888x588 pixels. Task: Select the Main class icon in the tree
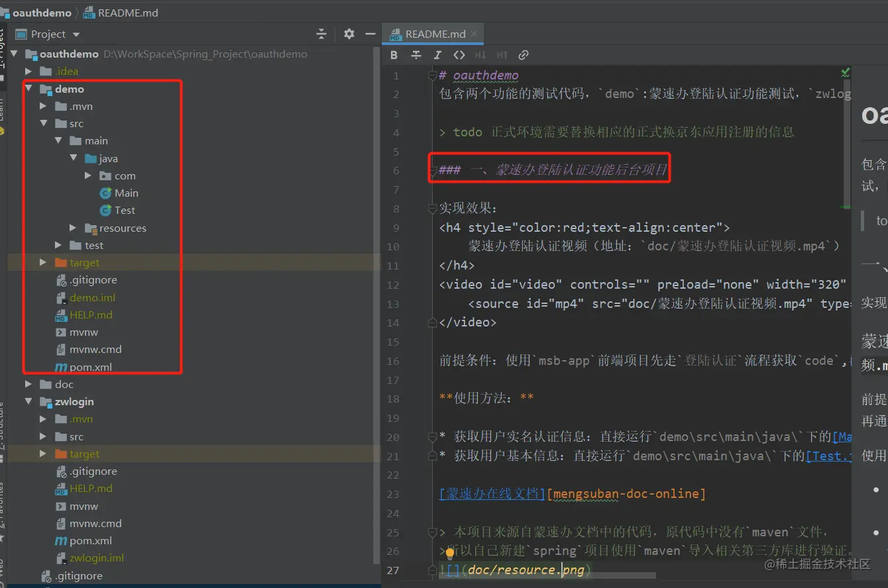[105, 193]
